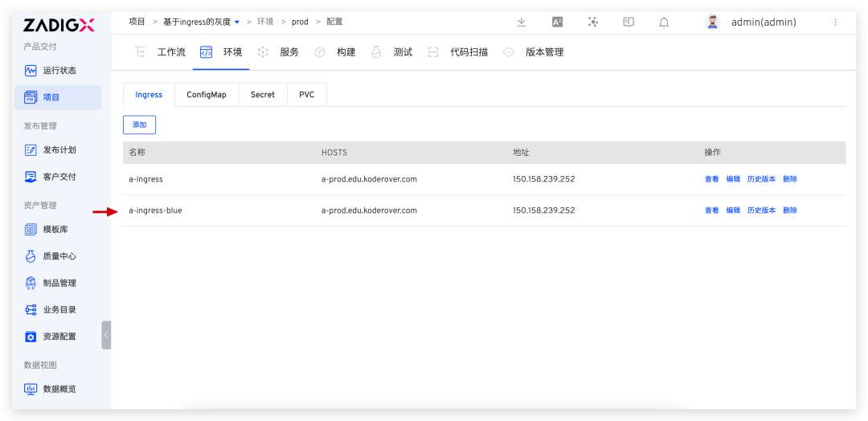This screenshot has width=868, height=421.
Task: Open the 代码扫描 navigation tab
Action: coord(469,52)
